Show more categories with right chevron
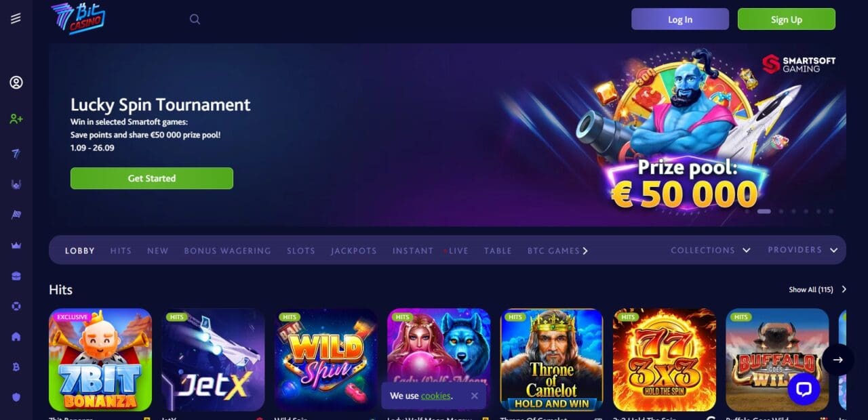Screen dimensions: 868x420 [585, 251]
